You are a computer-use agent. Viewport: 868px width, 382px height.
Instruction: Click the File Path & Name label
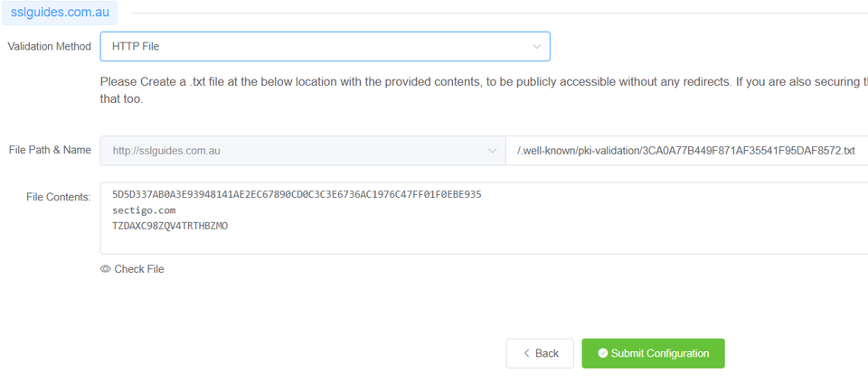[x=49, y=150]
